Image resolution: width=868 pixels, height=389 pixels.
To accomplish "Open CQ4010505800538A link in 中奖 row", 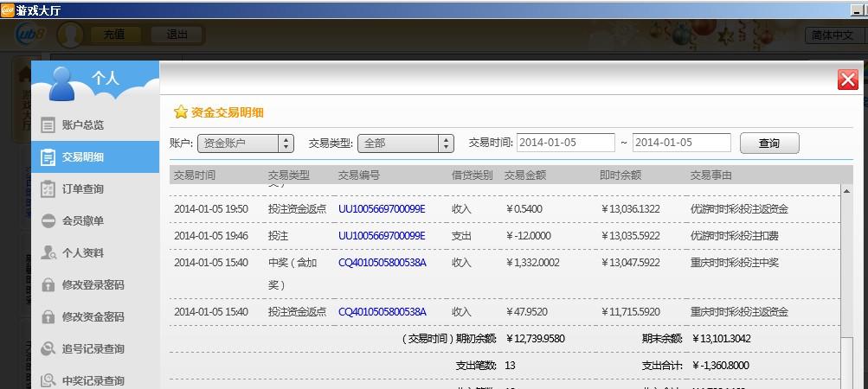I will [382, 262].
